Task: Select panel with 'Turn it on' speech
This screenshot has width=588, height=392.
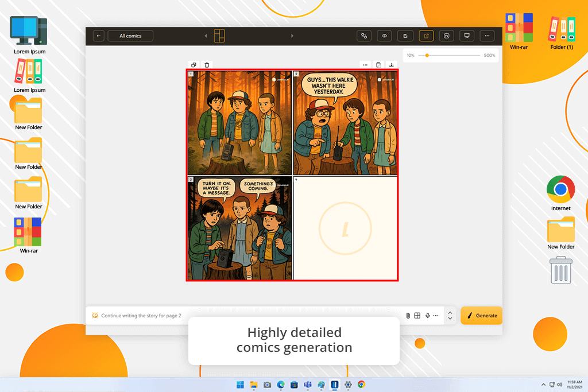Action: [239, 228]
